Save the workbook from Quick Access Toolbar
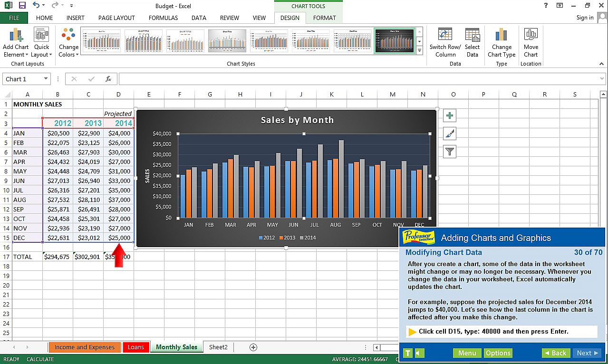The width and height of the screenshot is (608, 364). tap(22, 6)
